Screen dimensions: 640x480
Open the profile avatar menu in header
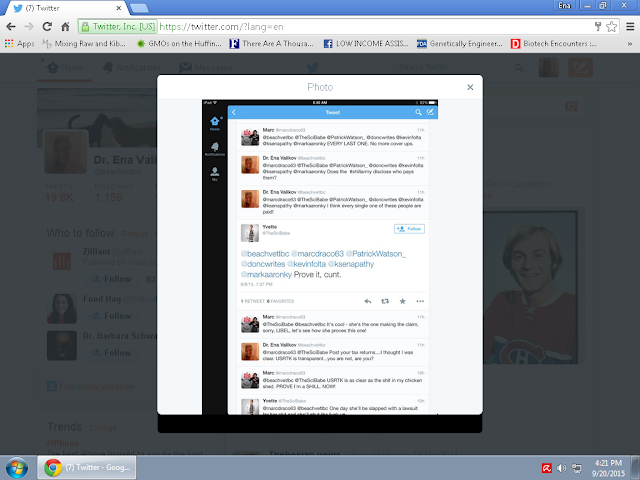pos(549,67)
